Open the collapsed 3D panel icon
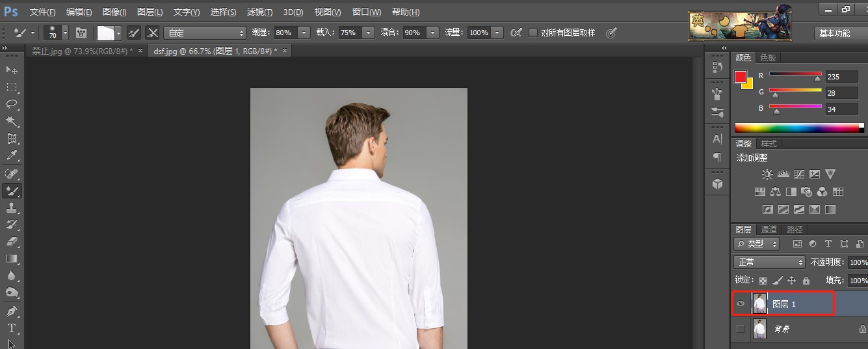 pyautogui.click(x=718, y=184)
